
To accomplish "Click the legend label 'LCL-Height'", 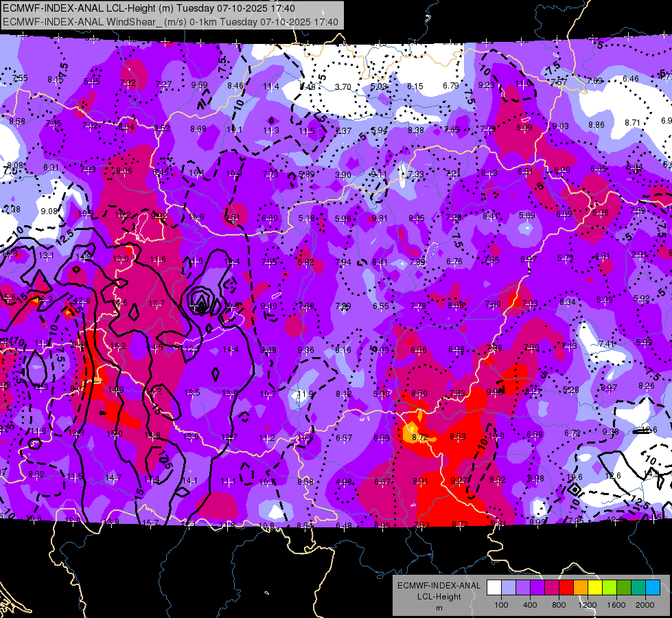I will coord(439,597).
